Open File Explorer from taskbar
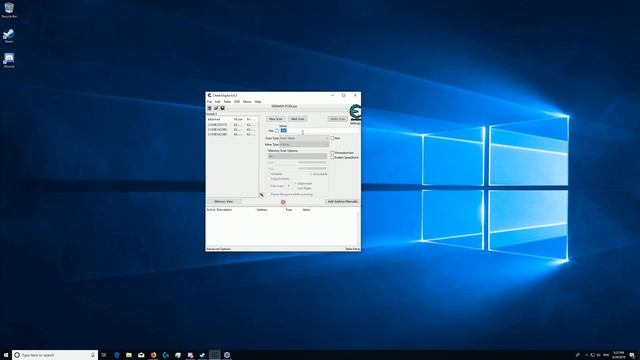Screen dimensions: 640x360 click(129, 355)
